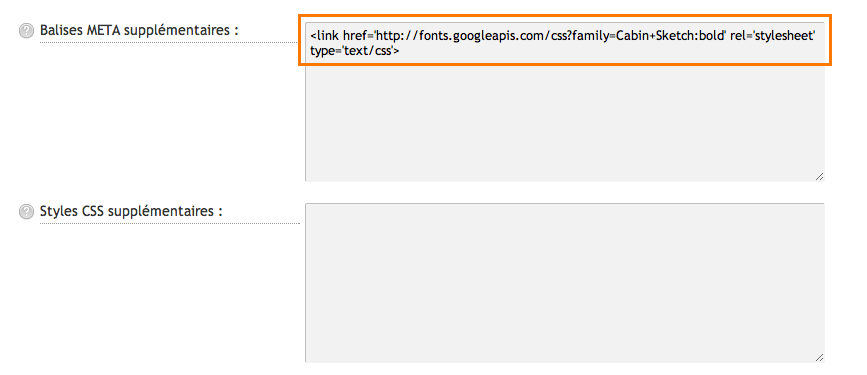Click the "href=" attribute in the META field
Screen dimensions: 867x375
point(358,37)
